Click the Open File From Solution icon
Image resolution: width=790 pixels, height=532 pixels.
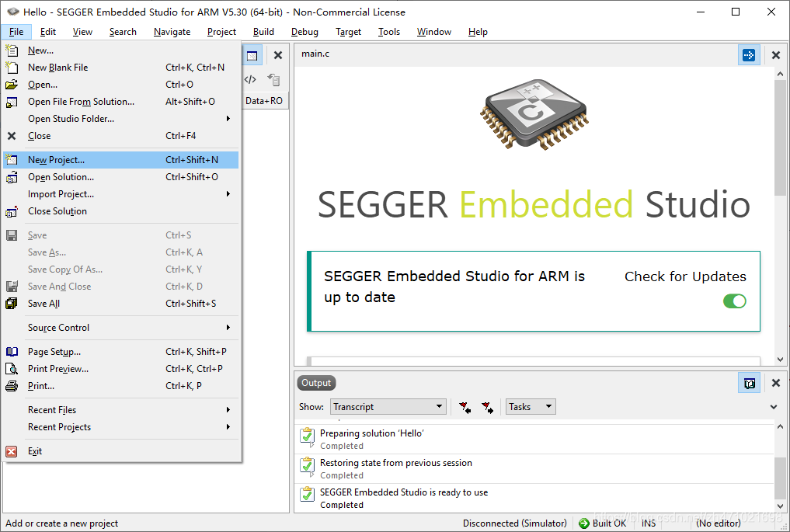(x=12, y=102)
